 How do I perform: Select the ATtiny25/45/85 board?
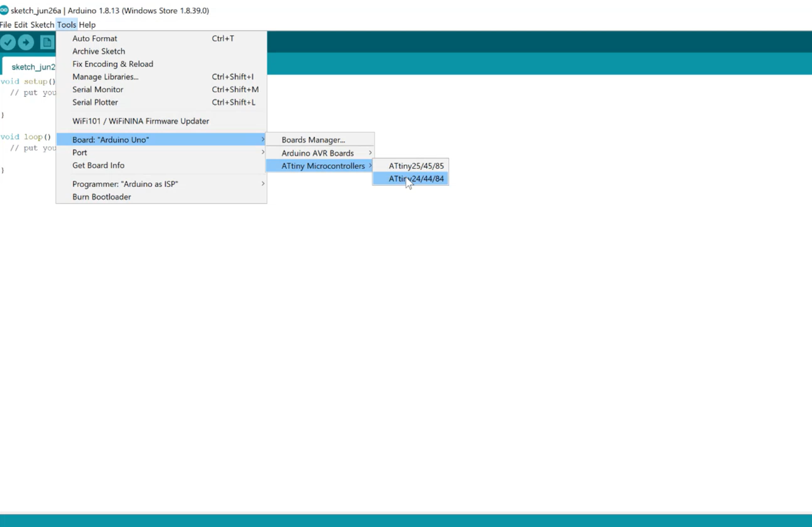(x=411, y=166)
